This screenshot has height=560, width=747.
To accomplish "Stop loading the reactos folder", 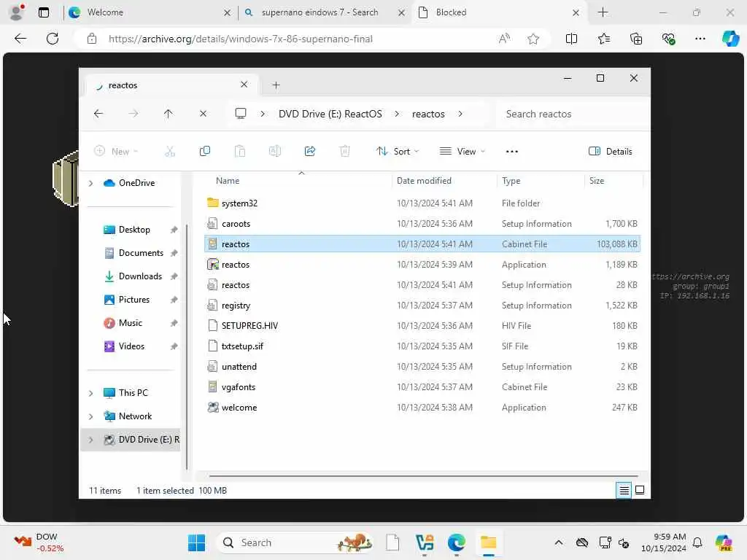I will pos(203,114).
